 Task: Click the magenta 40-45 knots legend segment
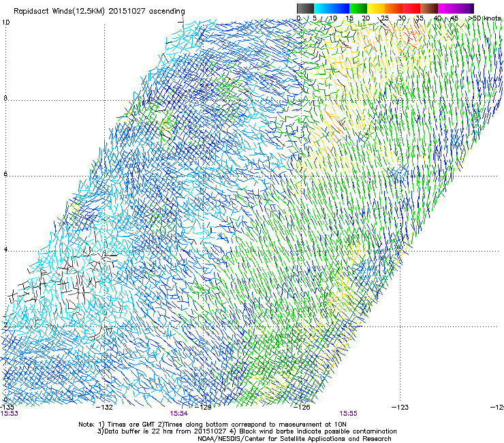coord(447,8)
